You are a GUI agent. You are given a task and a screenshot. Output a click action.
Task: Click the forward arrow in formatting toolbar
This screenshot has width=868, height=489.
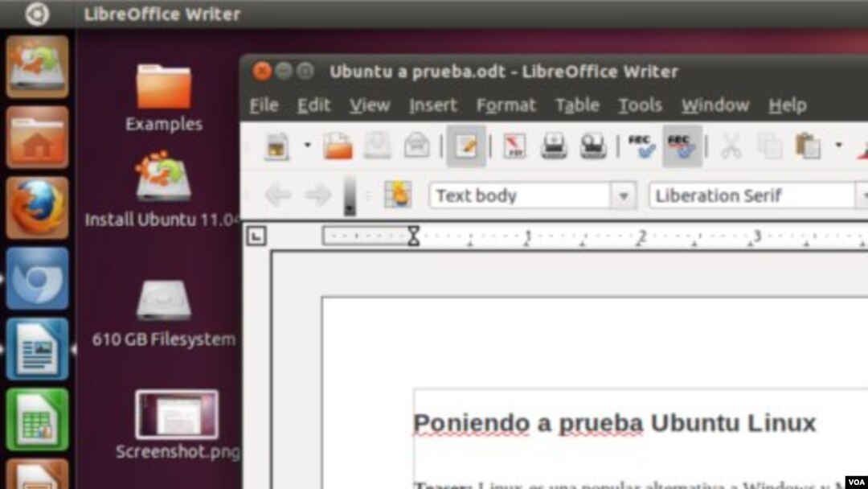pyautogui.click(x=317, y=195)
